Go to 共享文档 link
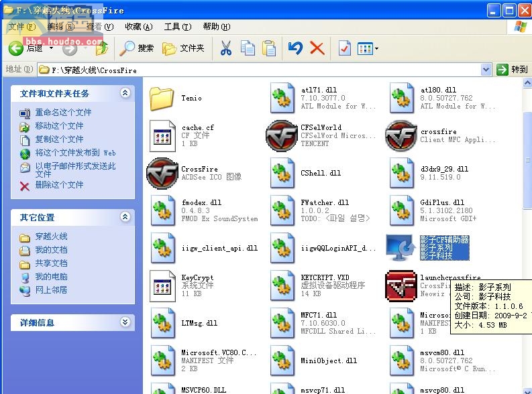The image size is (532, 394). [x=51, y=263]
